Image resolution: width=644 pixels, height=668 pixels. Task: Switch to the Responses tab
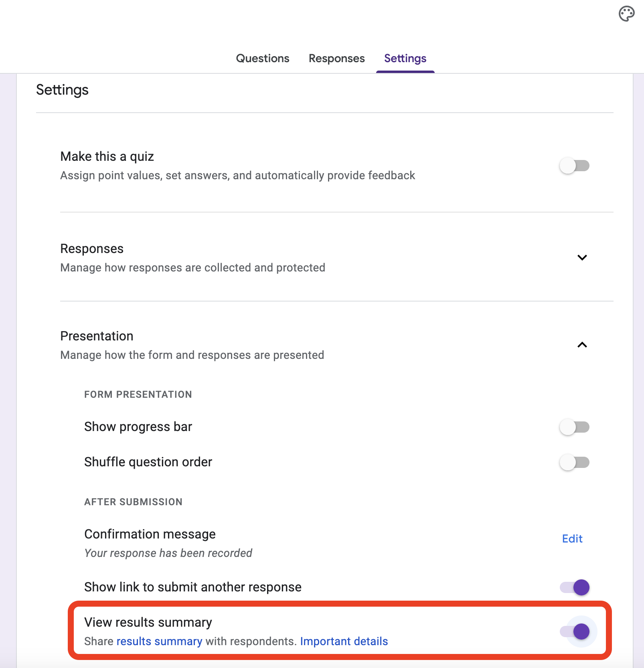pos(336,59)
